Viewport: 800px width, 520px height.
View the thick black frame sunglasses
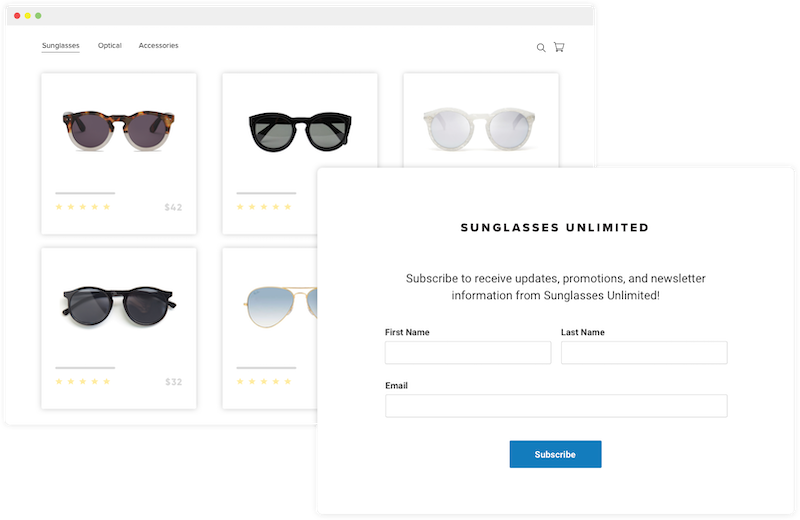click(x=300, y=131)
